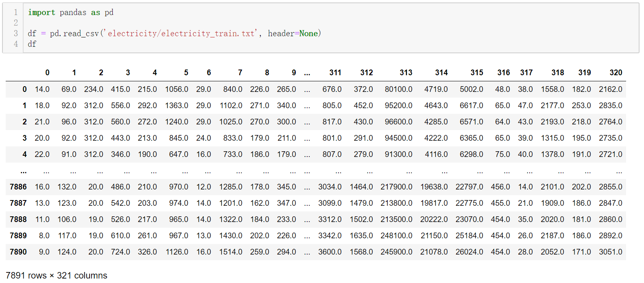Click the cell with value 6365.0
Viewport: 644px width, 283px height.
pyautogui.click(x=472, y=138)
